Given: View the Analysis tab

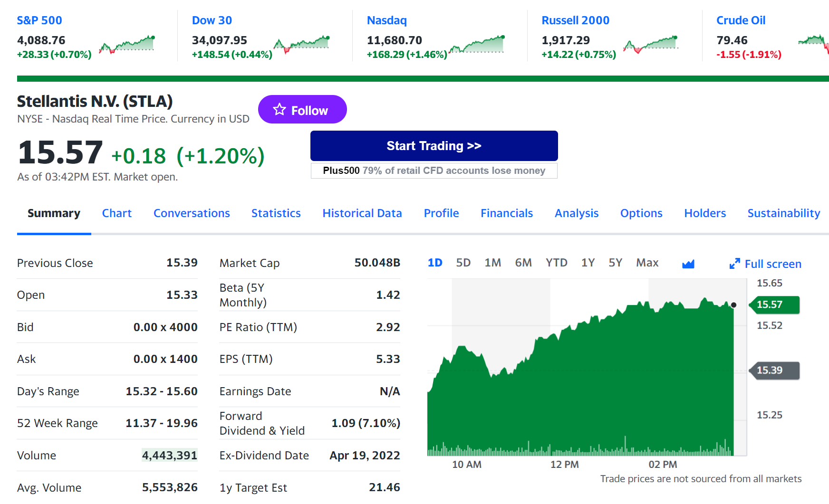Looking at the screenshot, I should coord(576,213).
